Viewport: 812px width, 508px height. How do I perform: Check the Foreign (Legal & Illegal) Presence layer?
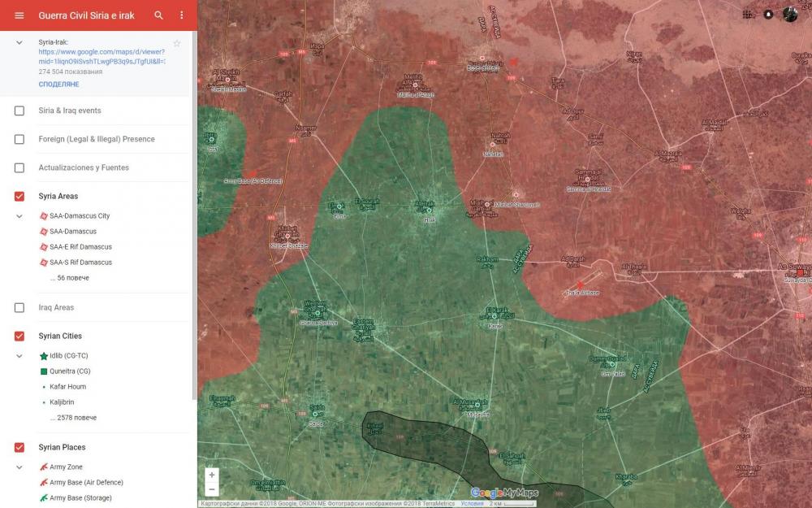19,139
